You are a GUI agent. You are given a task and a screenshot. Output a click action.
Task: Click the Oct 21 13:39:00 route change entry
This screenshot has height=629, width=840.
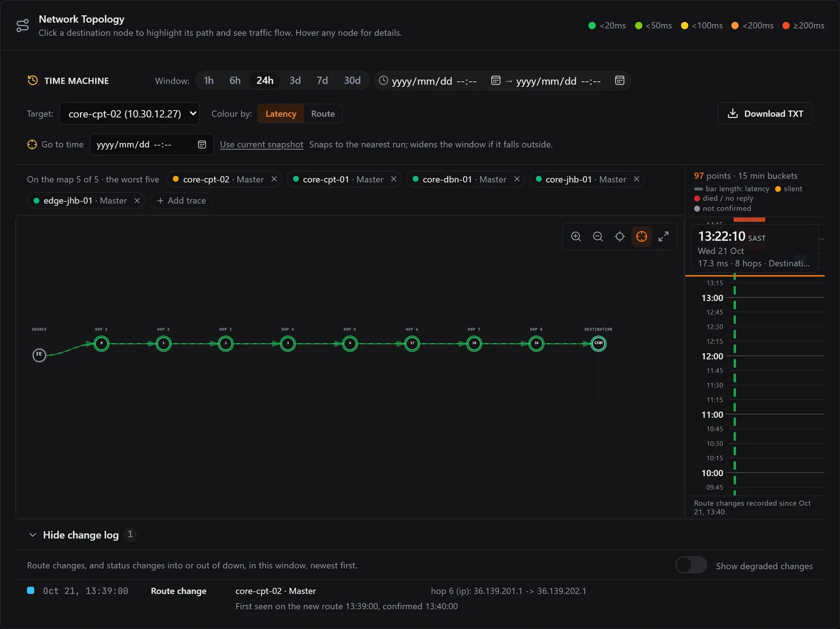[419, 598]
